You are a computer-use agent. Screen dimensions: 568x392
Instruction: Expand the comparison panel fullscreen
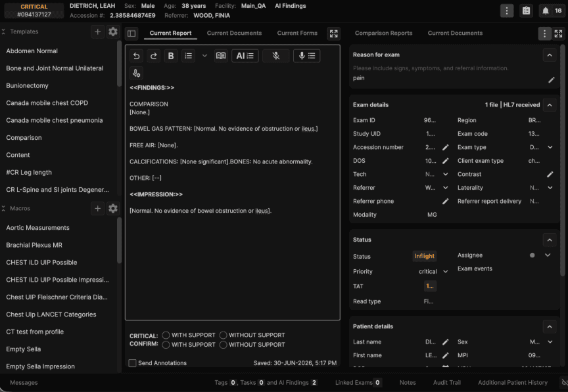point(558,33)
